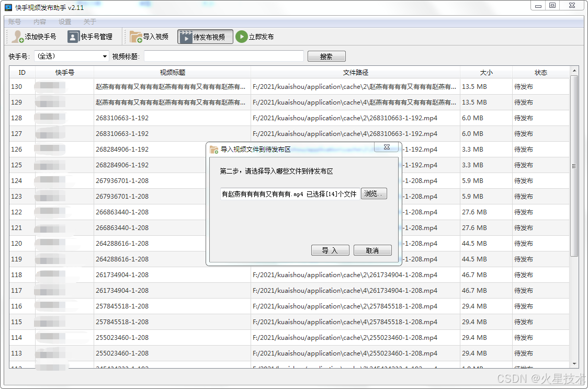This screenshot has height=389, width=588.
Task: Click the app logo in title bar
Action: point(8,7)
